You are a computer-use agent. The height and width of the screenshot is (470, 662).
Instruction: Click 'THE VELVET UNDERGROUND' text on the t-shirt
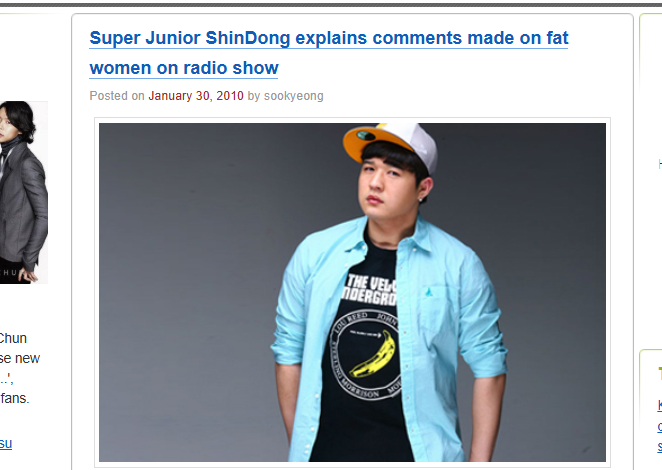click(x=371, y=289)
